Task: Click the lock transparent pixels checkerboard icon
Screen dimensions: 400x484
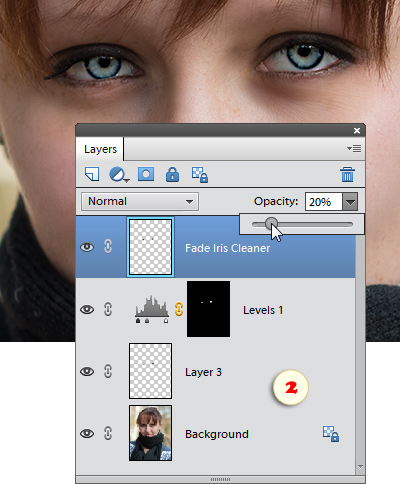Action: (200, 175)
